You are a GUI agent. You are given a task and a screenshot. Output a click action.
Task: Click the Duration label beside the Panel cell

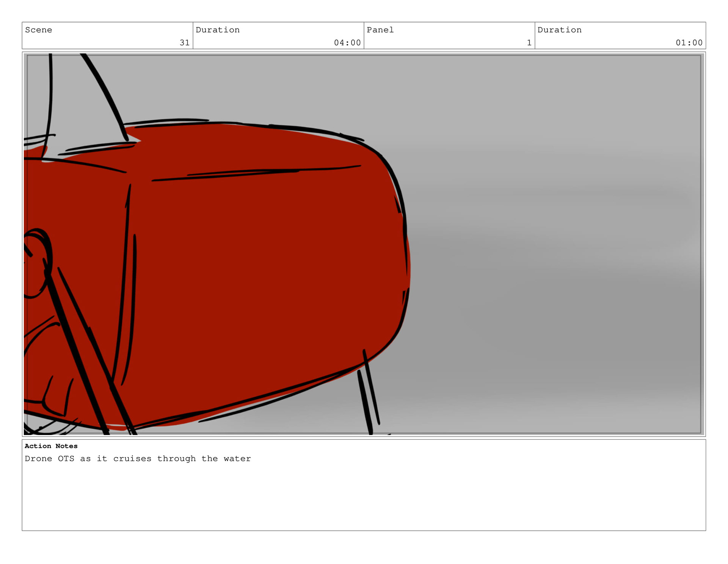559,30
